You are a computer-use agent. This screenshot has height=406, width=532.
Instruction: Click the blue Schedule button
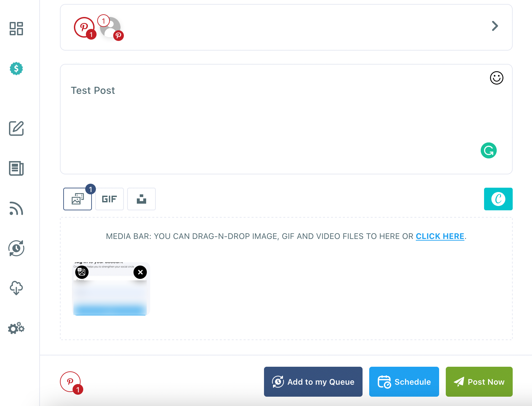pyautogui.click(x=404, y=382)
